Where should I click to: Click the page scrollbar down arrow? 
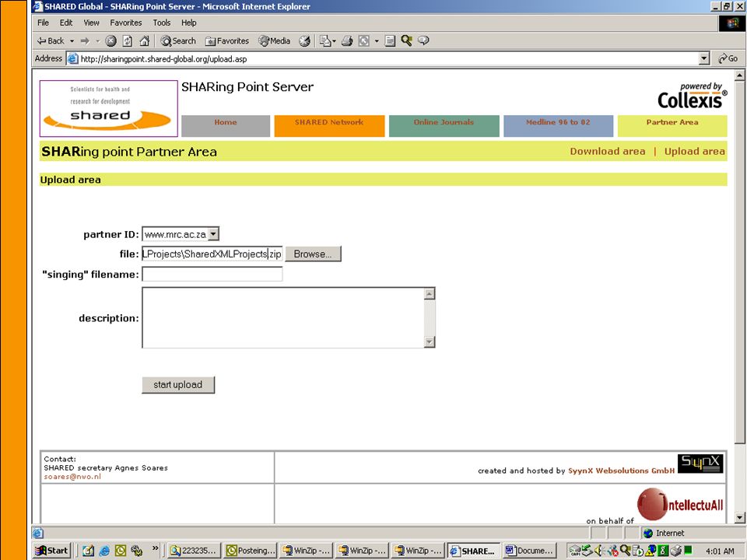point(739,518)
